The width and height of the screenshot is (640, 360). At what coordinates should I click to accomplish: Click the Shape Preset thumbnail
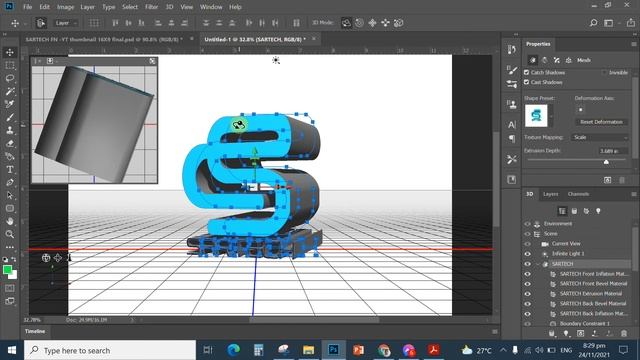[x=536, y=116]
